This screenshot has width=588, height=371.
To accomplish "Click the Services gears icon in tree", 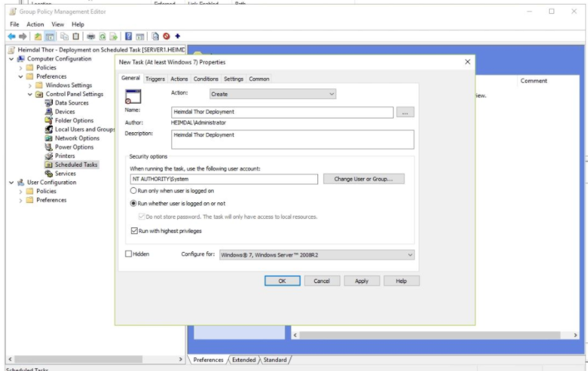I will click(x=49, y=173).
